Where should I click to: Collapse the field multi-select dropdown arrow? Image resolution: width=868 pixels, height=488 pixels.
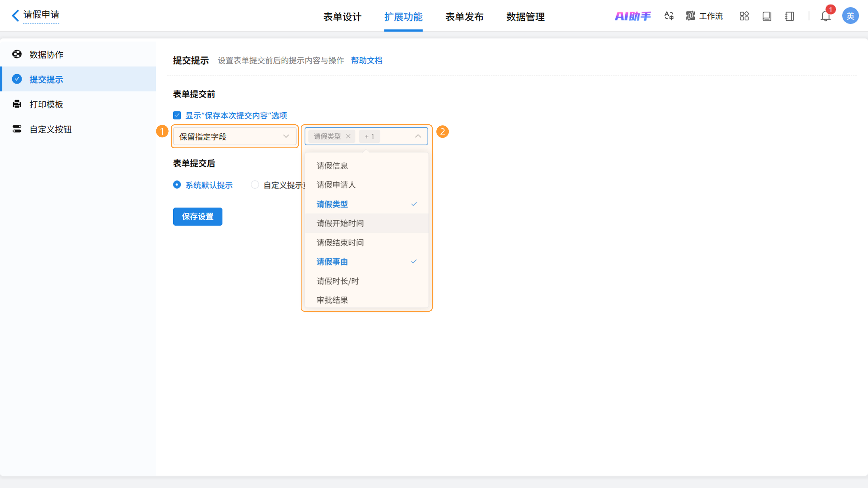[x=418, y=136]
